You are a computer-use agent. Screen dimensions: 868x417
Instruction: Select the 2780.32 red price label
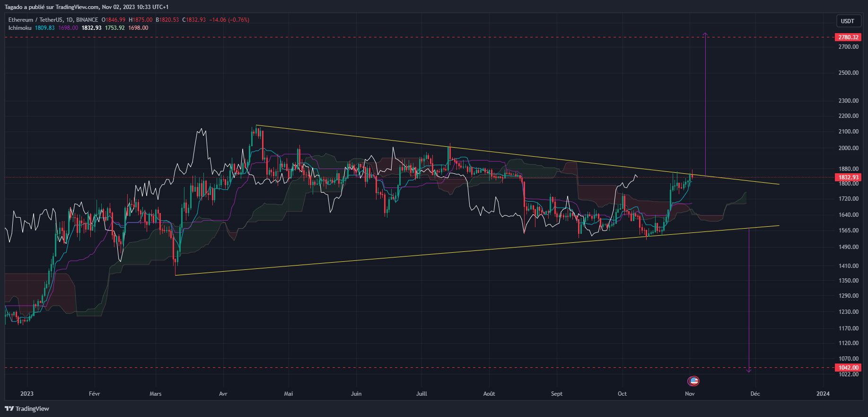[848, 37]
